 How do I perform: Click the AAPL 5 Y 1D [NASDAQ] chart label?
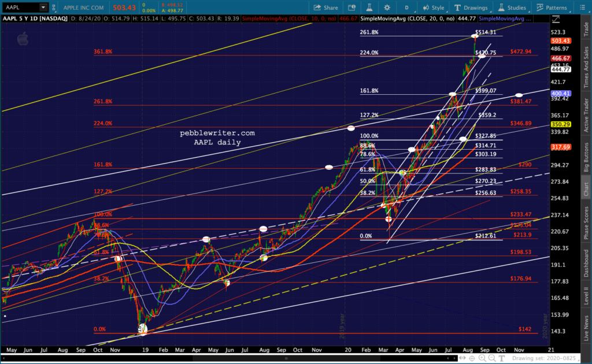[35, 18]
